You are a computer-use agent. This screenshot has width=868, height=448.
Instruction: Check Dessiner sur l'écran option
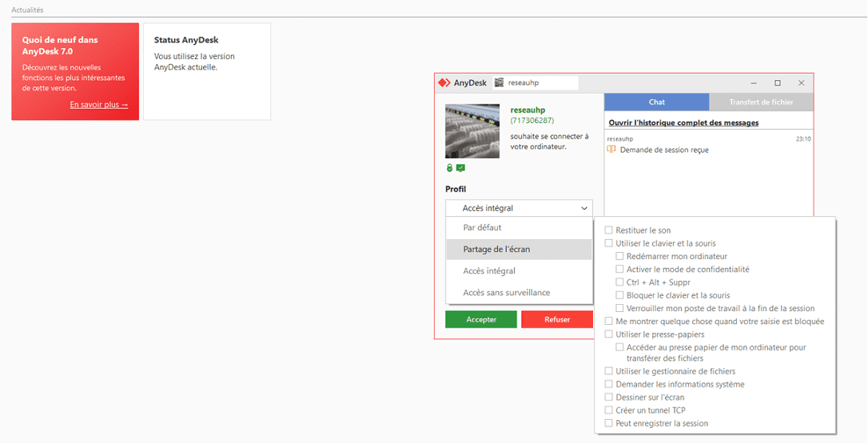[609, 397]
